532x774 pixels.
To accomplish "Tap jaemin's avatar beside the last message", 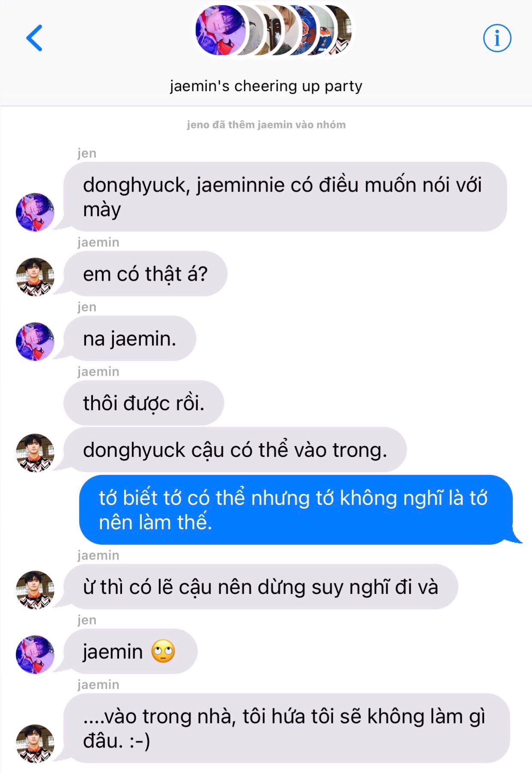I will tap(35, 744).
